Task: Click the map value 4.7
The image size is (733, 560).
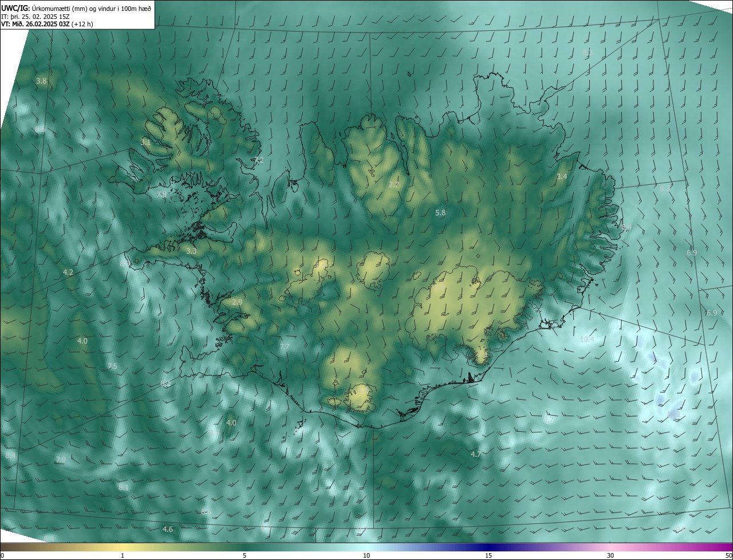Action: tap(476, 455)
